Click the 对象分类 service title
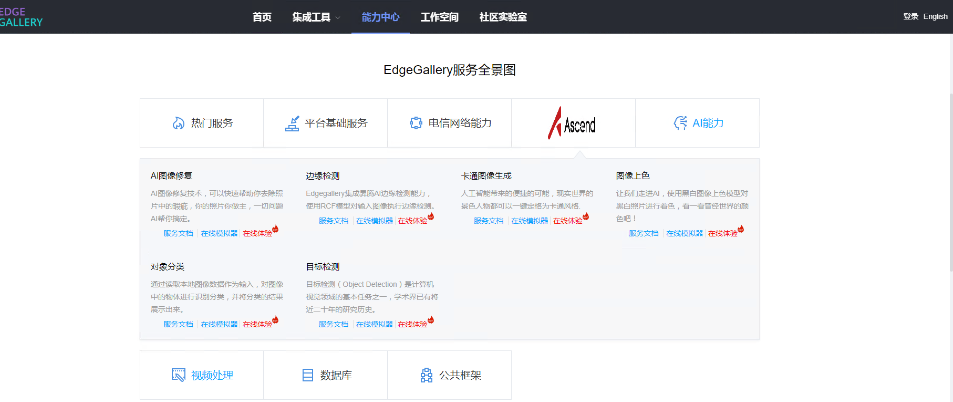This screenshot has width=953, height=402. tap(167, 267)
